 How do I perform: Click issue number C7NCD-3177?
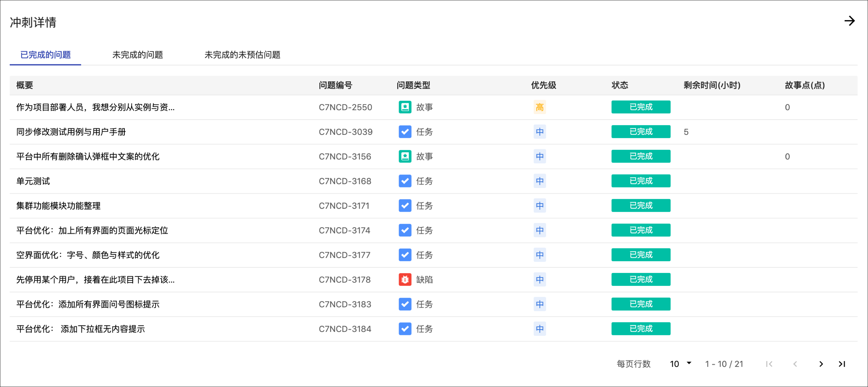(344, 255)
